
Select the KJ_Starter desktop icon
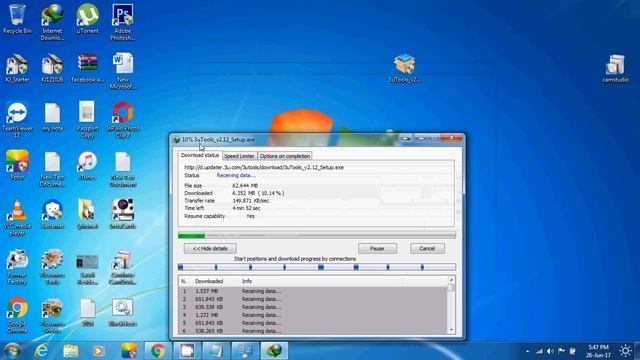(x=17, y=68)
